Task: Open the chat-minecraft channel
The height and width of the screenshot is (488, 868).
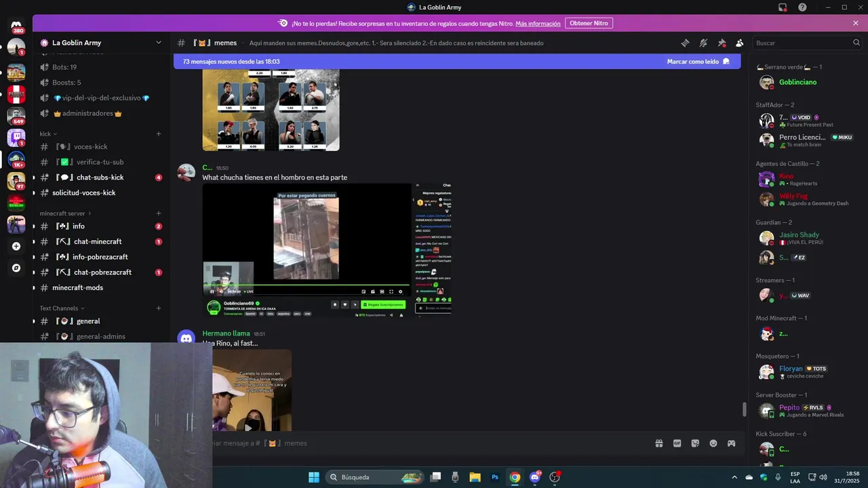Action: click(x=101, y=242)
